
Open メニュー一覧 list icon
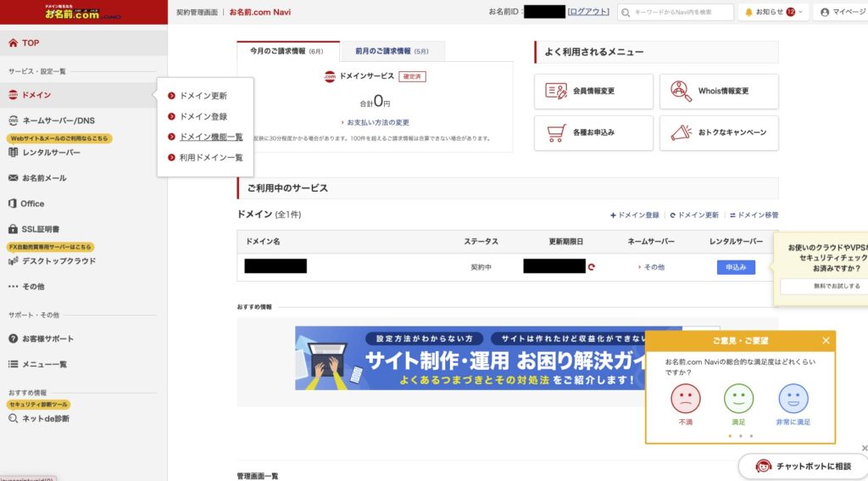[x=14, y=364]
